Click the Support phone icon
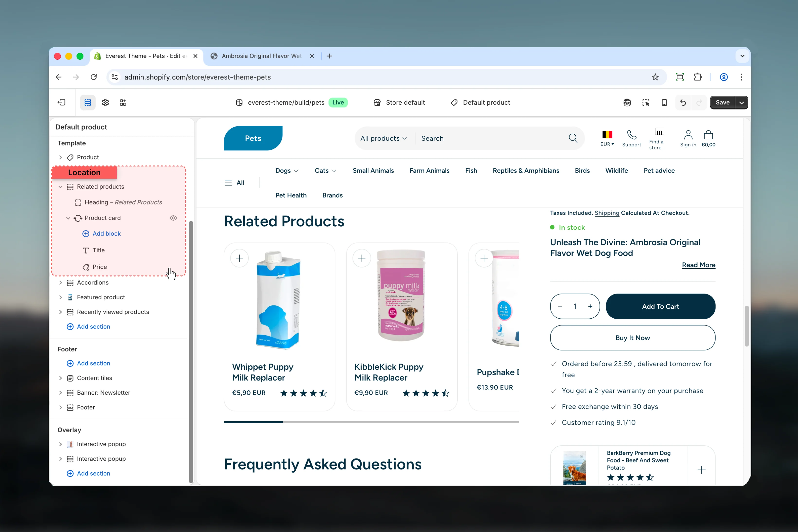The image size is (798, 532). pos(632,135)
